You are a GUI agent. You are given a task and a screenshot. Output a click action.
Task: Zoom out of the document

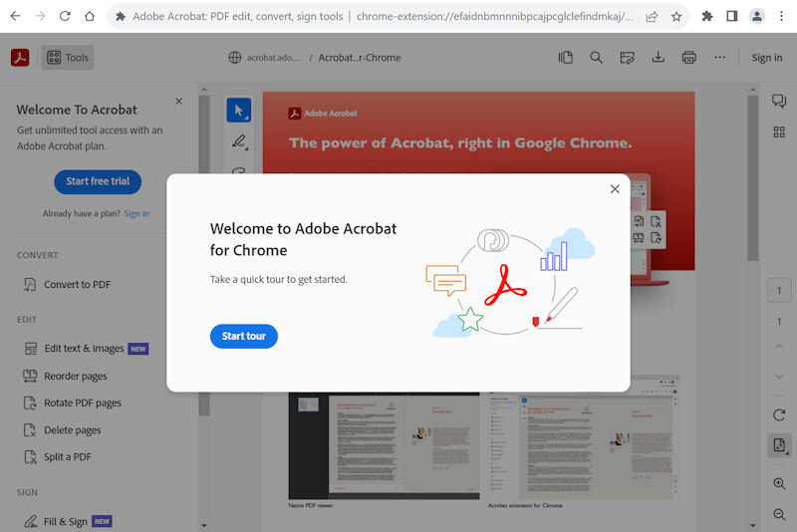click(x=779, y=514)
